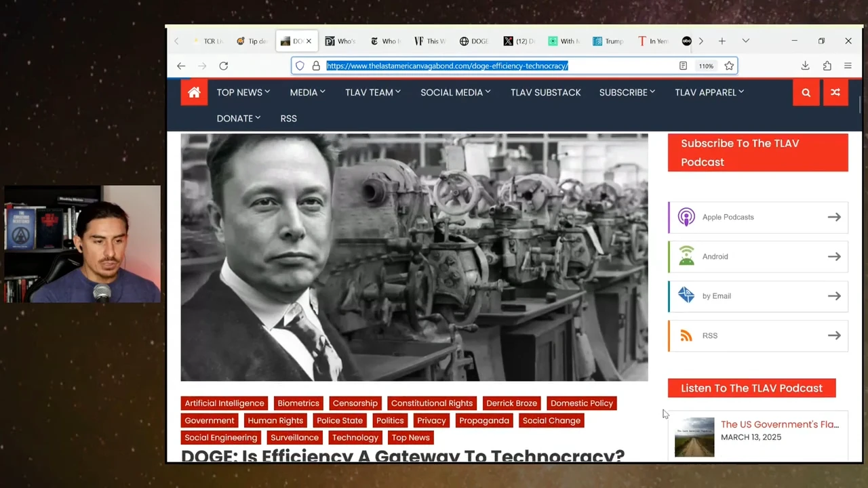The image size is (868, 488).
Task: Open the Biometrics tag
Action: click(x=298, y=403)
